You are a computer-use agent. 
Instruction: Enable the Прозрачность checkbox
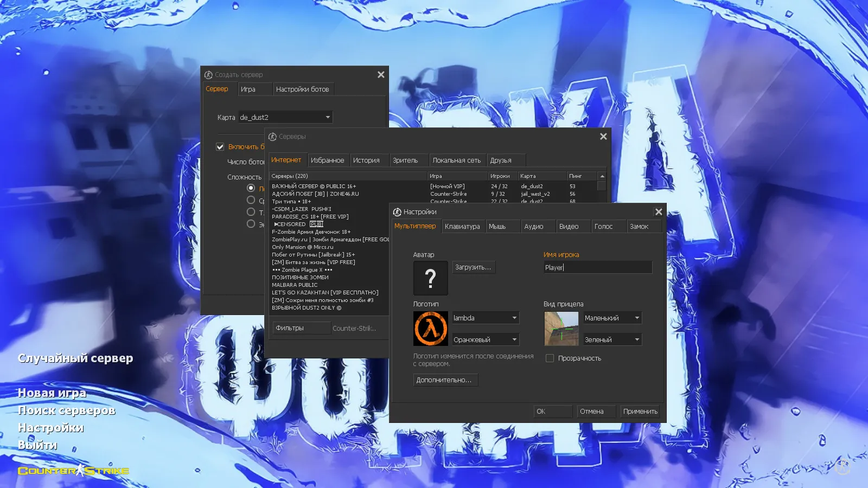pyautogui.click(x=550, y=358)
